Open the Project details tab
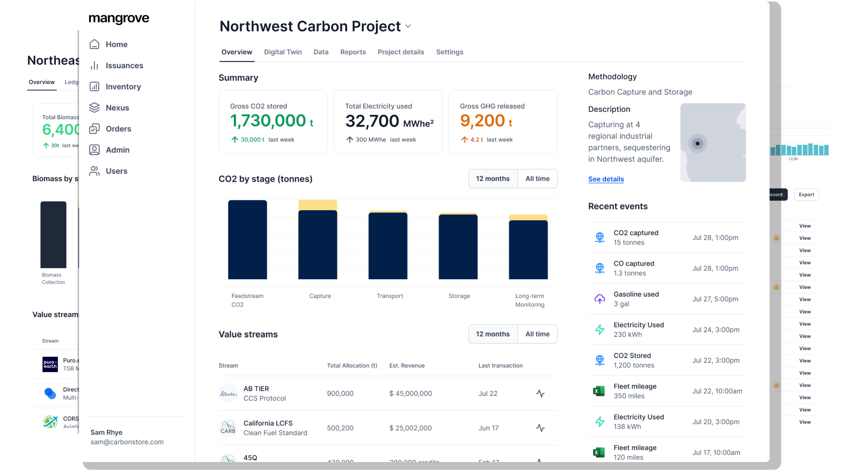 (401, 52)
